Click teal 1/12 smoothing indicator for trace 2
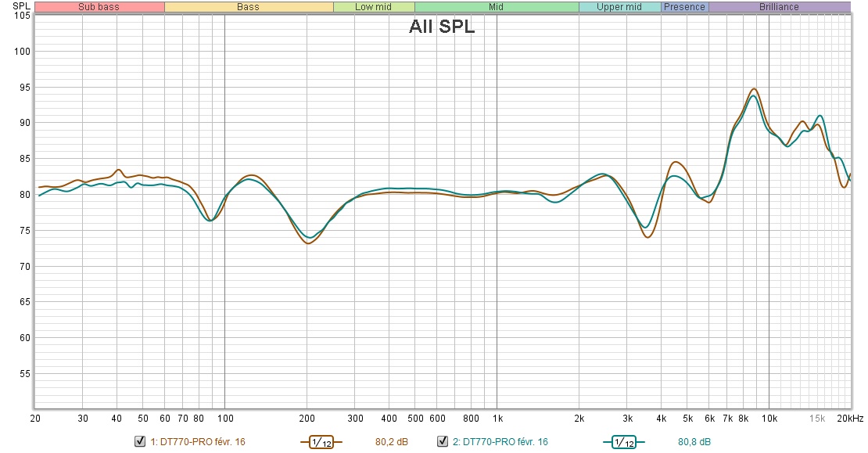 [624, 442]
